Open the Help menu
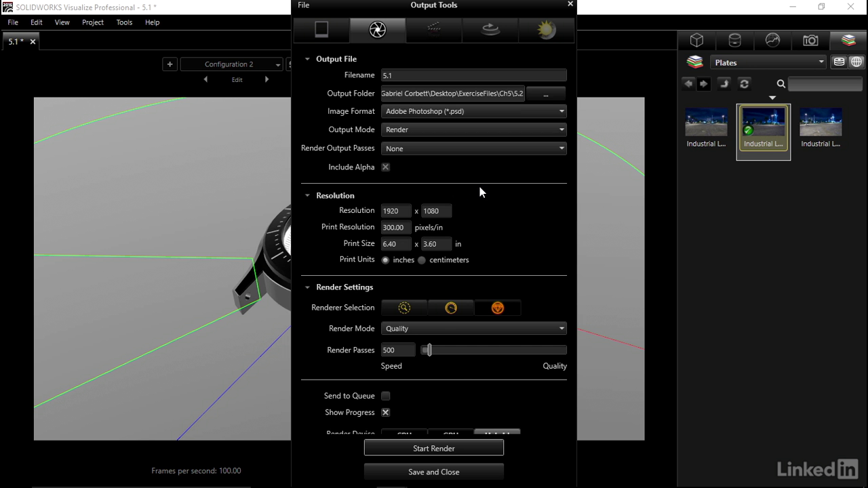Viewport: 868px width, 488px height. pyautogui.click(x=152, y=22)
